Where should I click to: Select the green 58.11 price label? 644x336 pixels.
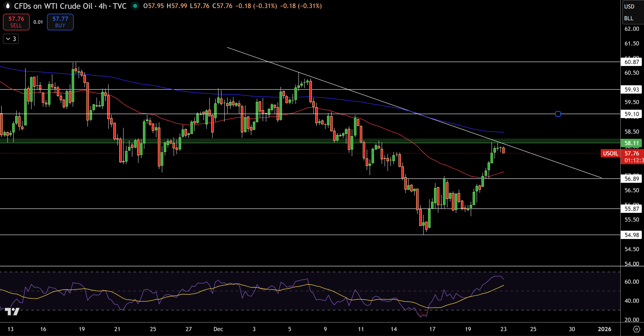(x=631, y=143)
